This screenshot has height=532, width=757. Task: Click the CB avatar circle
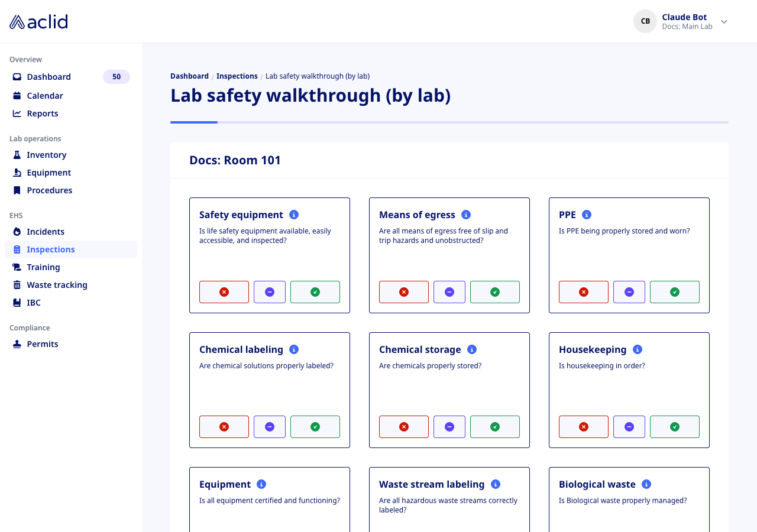tap(645, 21)
